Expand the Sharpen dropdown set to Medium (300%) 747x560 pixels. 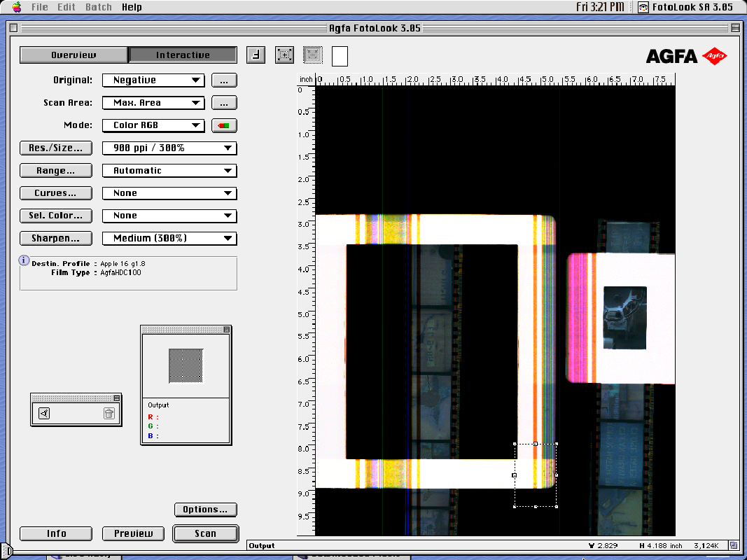pyautogui.click(x=169, y=239)
